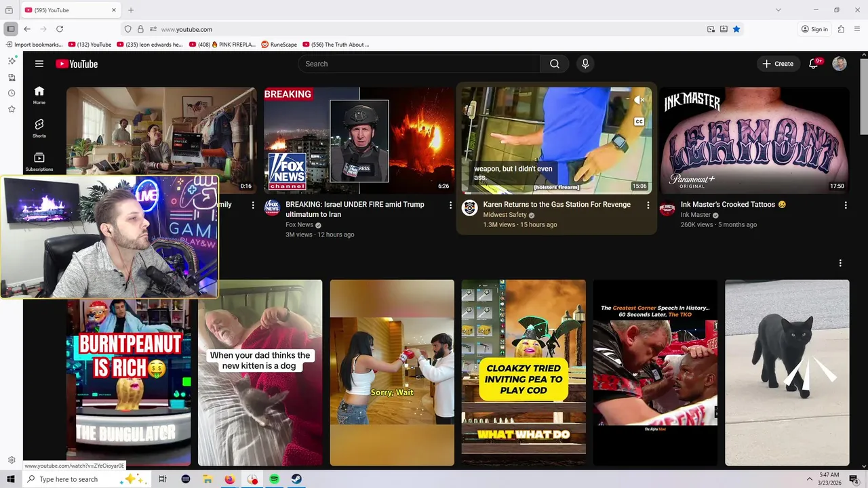Click the YouTube search input field
The image size is (868, 488).
pos(419,64)
